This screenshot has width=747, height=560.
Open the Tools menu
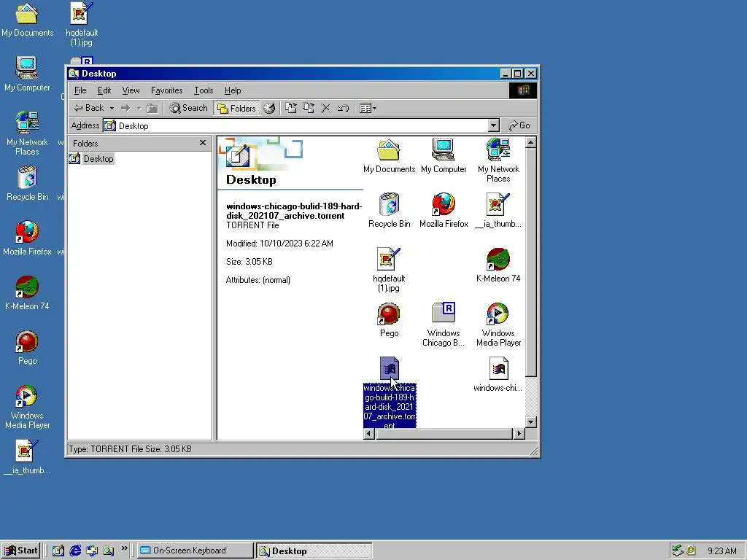[x=204, y=90]
